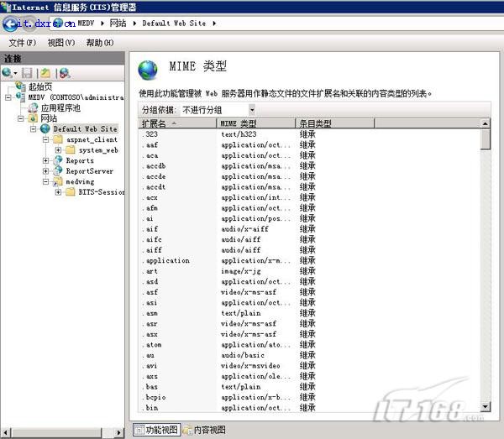Click the ReportServer application icon in tree
The image size is (504, 439).
click(58, 171)
